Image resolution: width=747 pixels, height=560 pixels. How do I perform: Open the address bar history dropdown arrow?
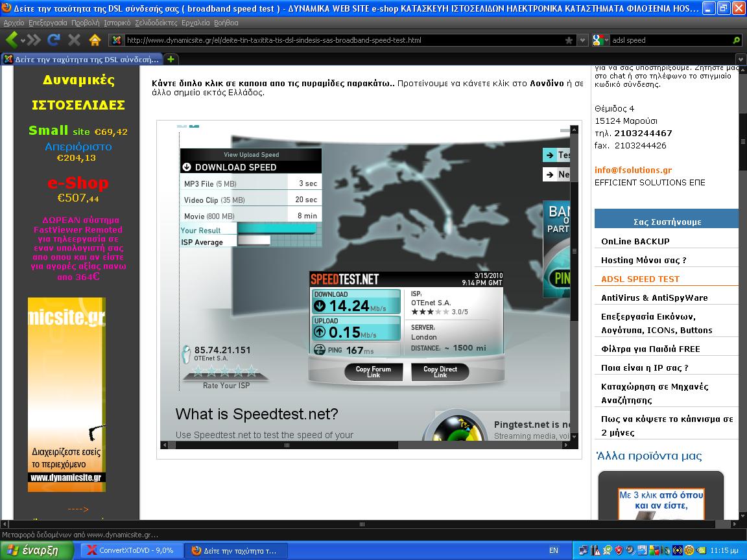click(582, 40)
